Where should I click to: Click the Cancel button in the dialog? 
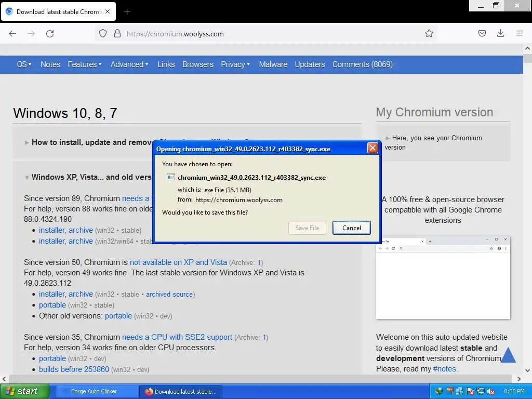tap(352, 228)
